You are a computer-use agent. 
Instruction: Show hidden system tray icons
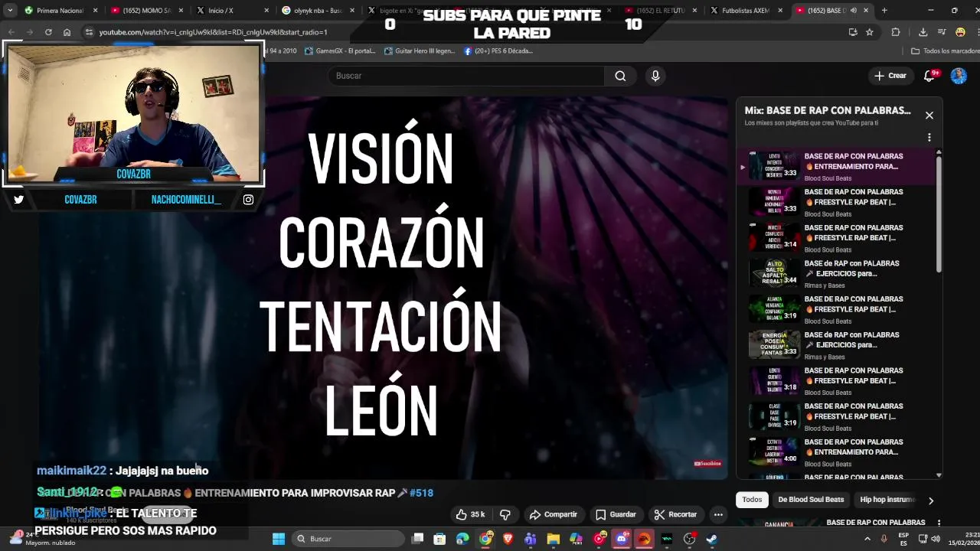(867, 539)
